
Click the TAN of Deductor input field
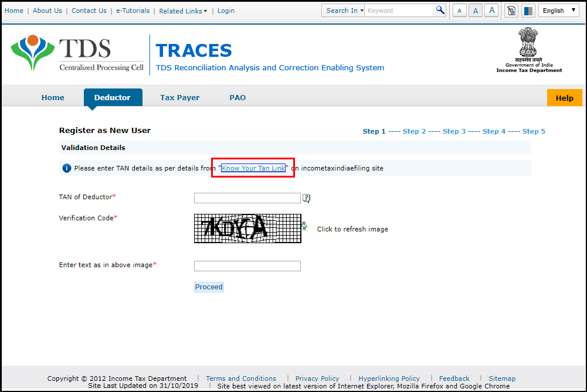247,198
